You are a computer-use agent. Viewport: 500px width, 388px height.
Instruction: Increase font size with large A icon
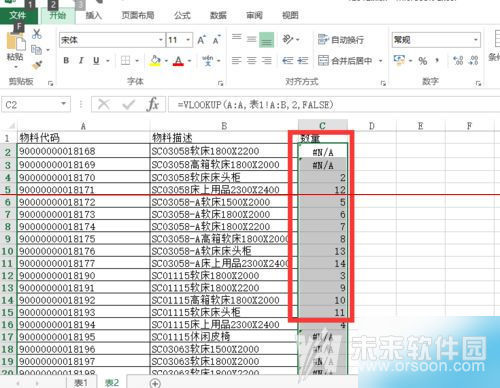pos(202,40)
